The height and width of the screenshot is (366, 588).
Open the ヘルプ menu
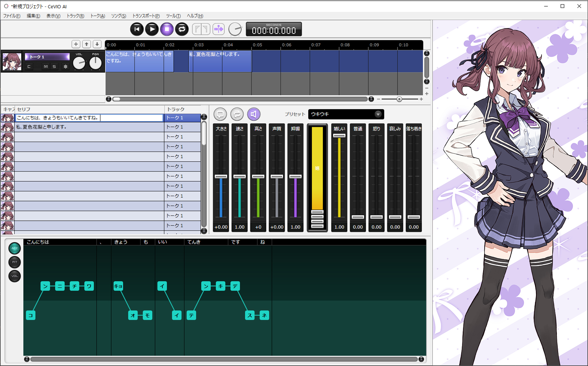click(195, 16)
